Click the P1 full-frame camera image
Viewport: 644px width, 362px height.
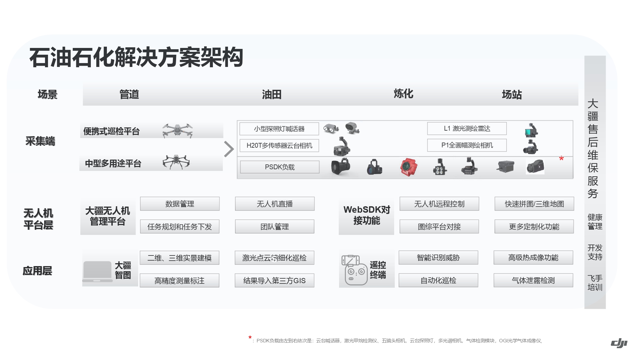click(530, 146)
